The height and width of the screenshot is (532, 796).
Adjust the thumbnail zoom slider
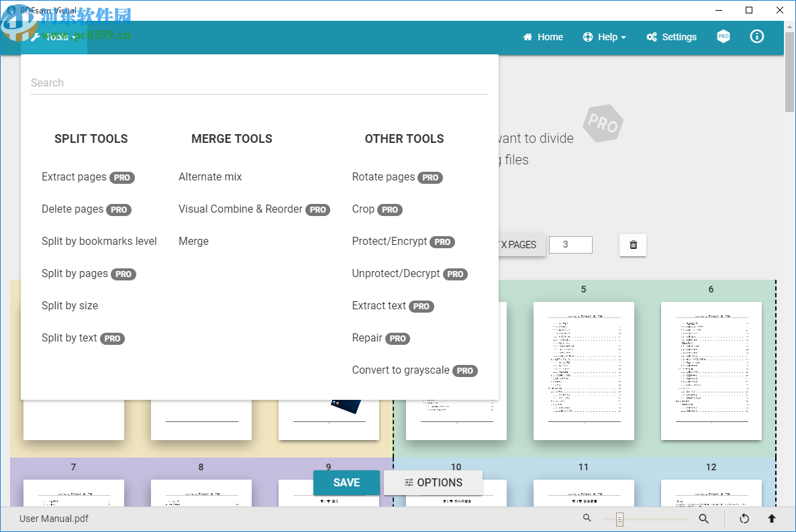620,519
